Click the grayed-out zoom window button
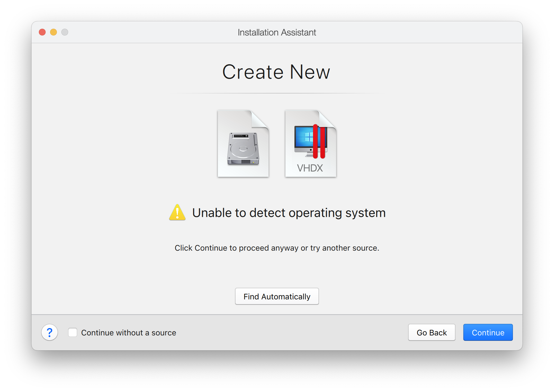The image size is (554, 392). coord(65,32)
